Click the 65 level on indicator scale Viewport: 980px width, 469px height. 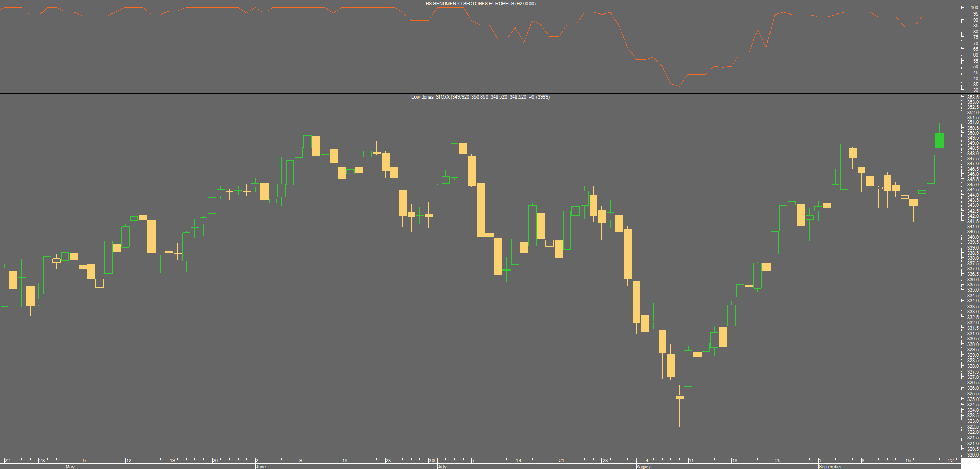click(x=976, y=49)
